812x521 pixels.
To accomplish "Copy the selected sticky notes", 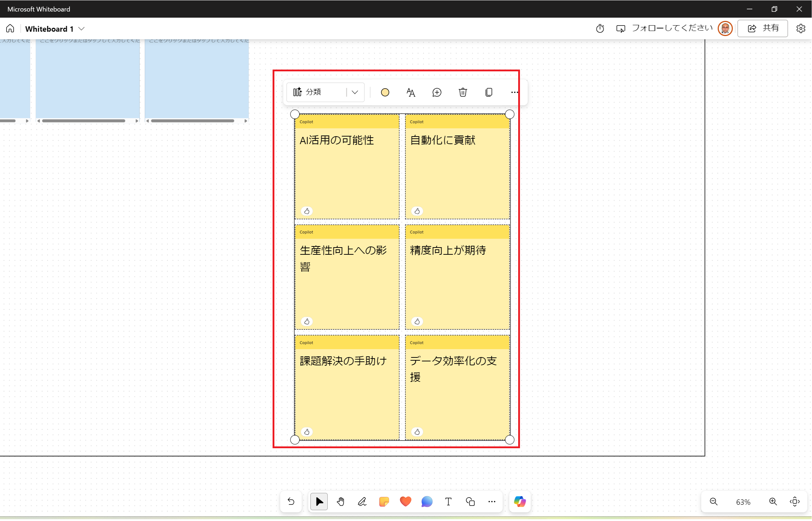I will click(489, 92).
